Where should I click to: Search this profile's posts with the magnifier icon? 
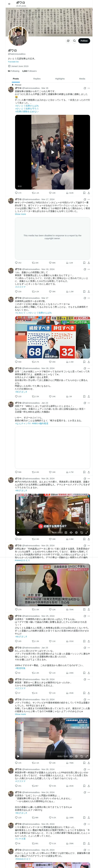coord(74,41)
